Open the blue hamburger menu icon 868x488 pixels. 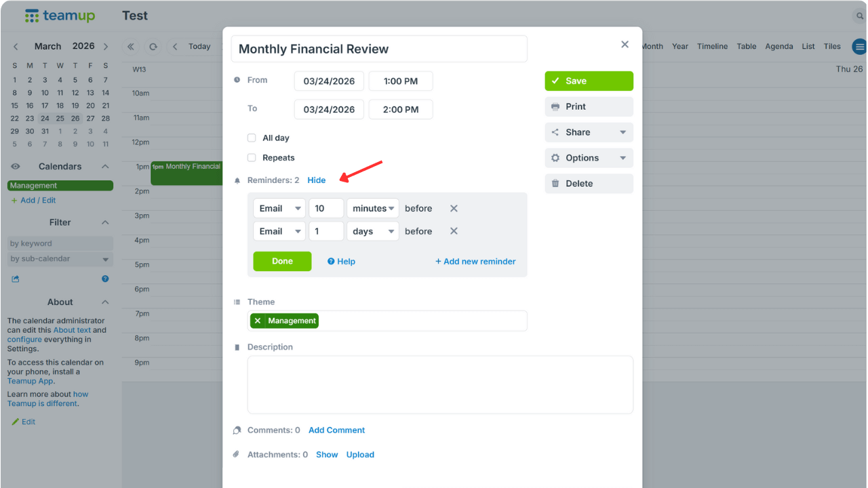coord(859,47)
